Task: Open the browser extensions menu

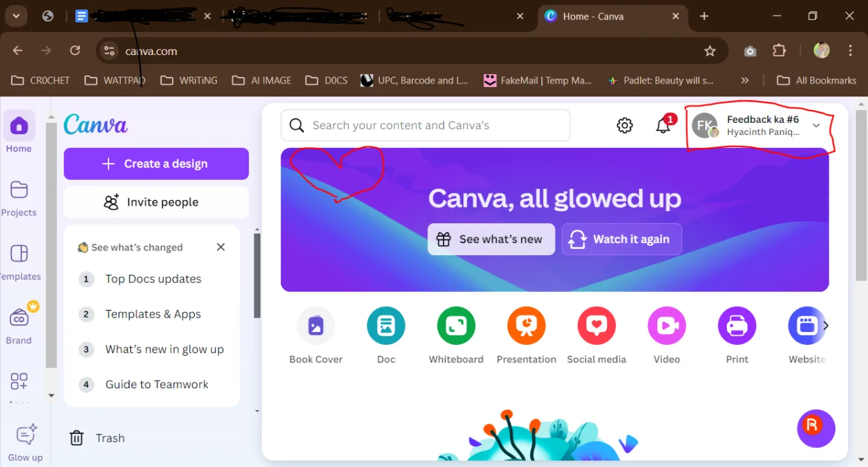Action: (x=779, y=51)
